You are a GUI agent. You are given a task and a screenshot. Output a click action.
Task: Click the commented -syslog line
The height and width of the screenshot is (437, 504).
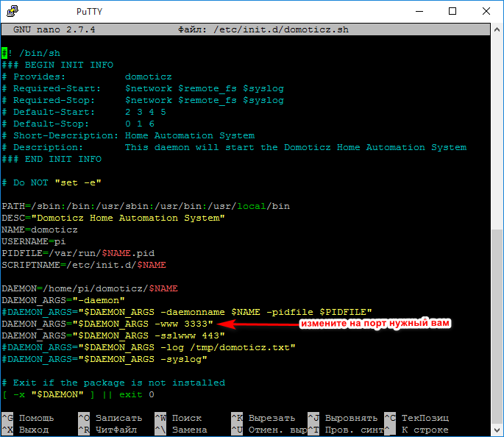click(104, 359)
